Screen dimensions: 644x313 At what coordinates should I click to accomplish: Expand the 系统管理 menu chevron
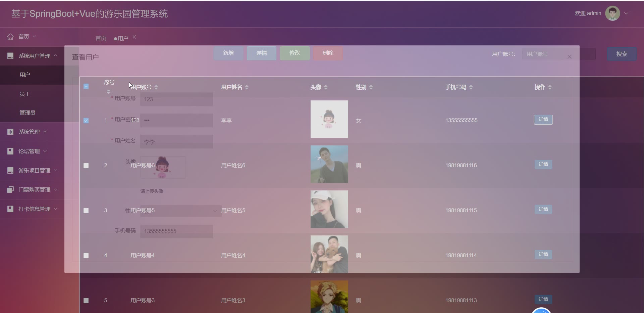click(45, 132)
